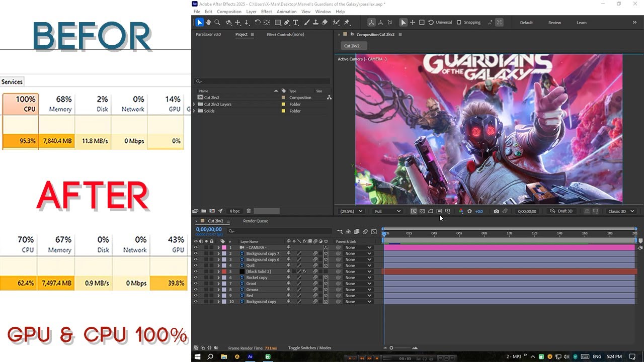This screenshot has height=362, width=644.
Task: Expand the Solids folder
Action: (x=194, y=111)
